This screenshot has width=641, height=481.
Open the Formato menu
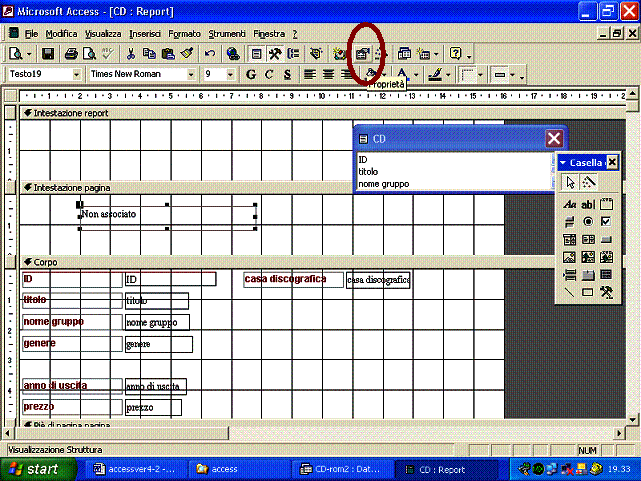[184, 34]
